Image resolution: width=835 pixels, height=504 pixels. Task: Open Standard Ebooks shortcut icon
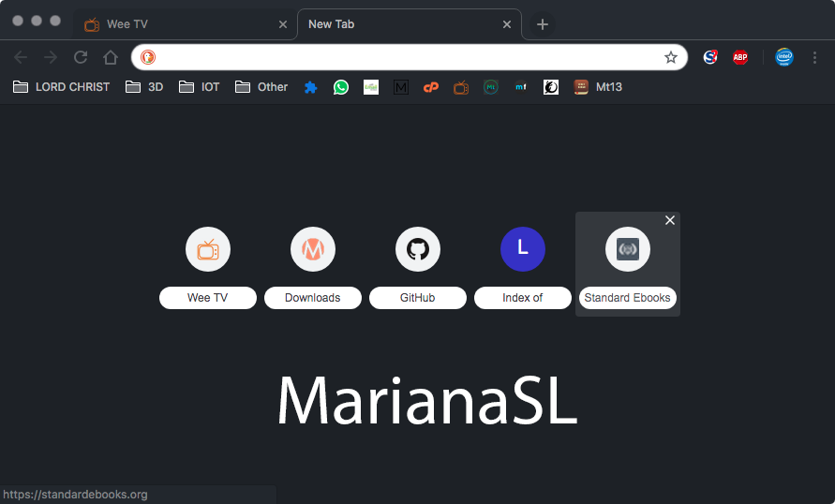coord(627,249)
